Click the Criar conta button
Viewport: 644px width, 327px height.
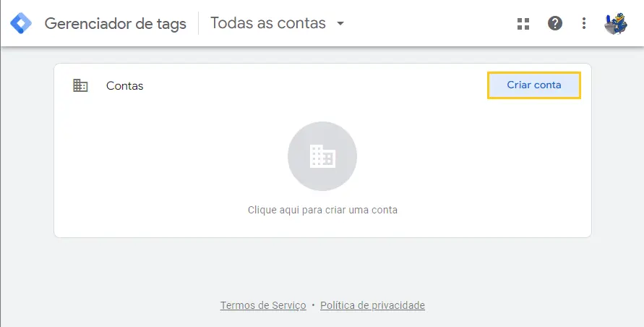coord(534,85)
